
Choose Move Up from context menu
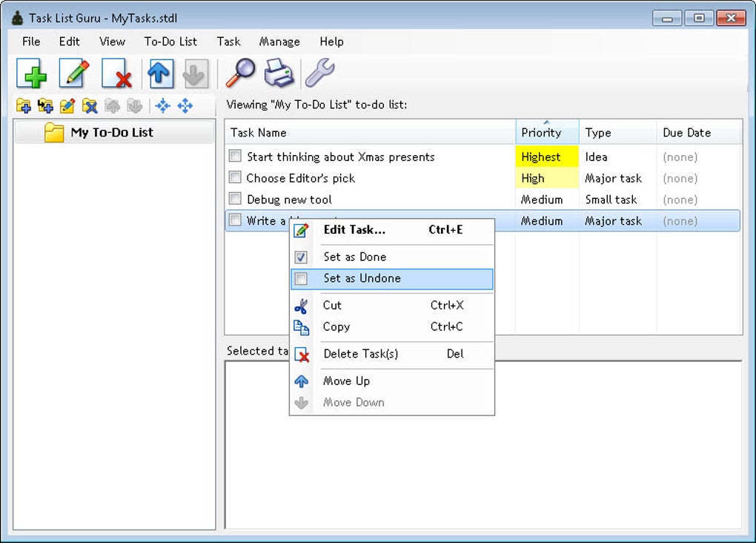click(x=392, y=381)
